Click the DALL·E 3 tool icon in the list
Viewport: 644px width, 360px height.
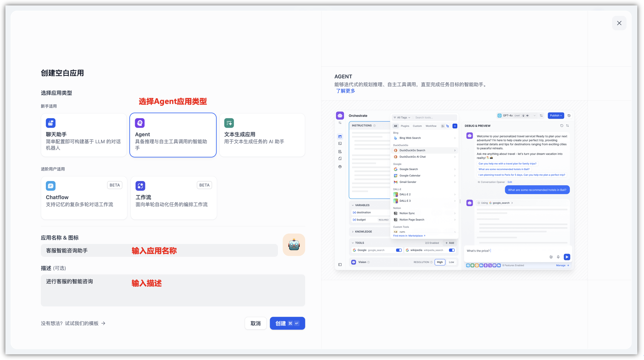click(x=396, y=201)
